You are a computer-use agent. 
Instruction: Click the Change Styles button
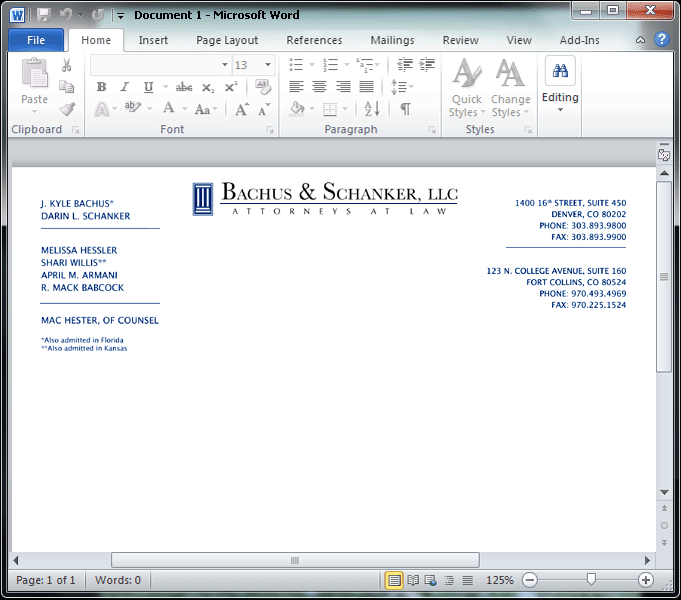511,87
